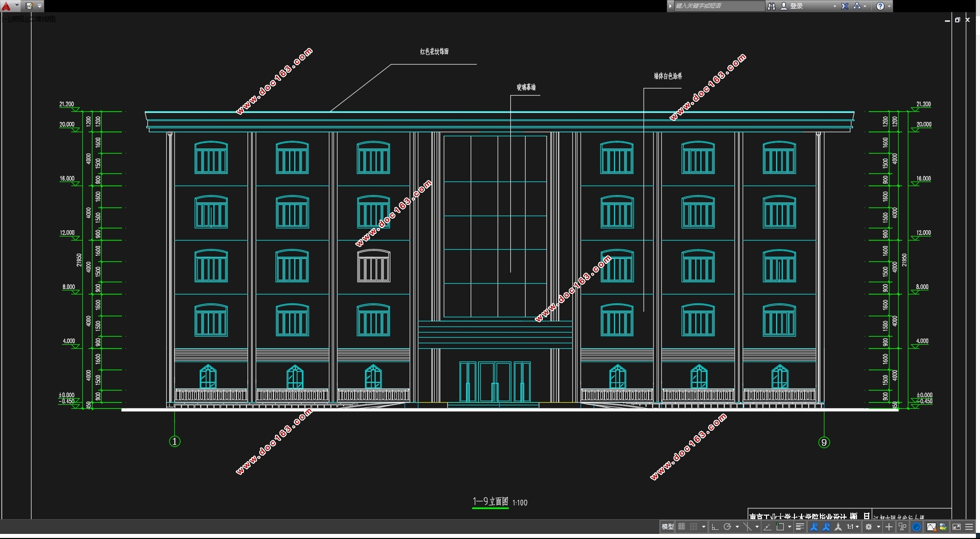Open polar tracking angle dropdown
Image resolution: width=980 pixels, height=539 pixels.
[x=737, y=527]
